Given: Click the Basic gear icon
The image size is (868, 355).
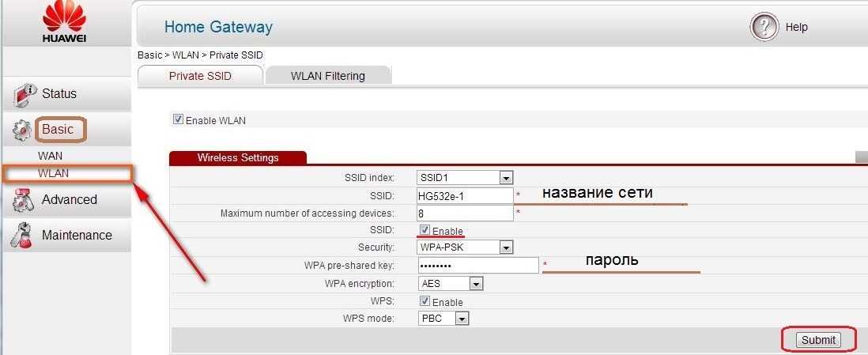Looking at the screenshot, I should coord(22,130).
